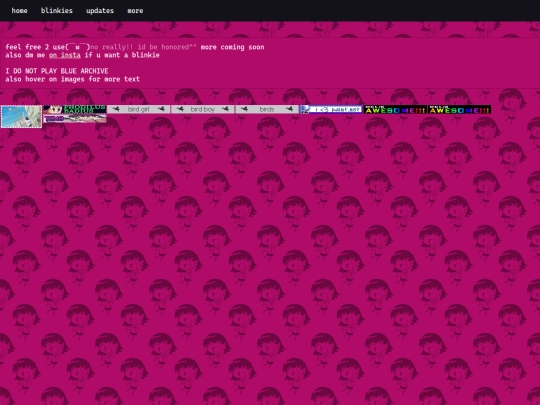Viewport: 540px width, 405px height.
Task: Click the 'i <3 paint.net' blinkie
Action: (x=331, y=110)
